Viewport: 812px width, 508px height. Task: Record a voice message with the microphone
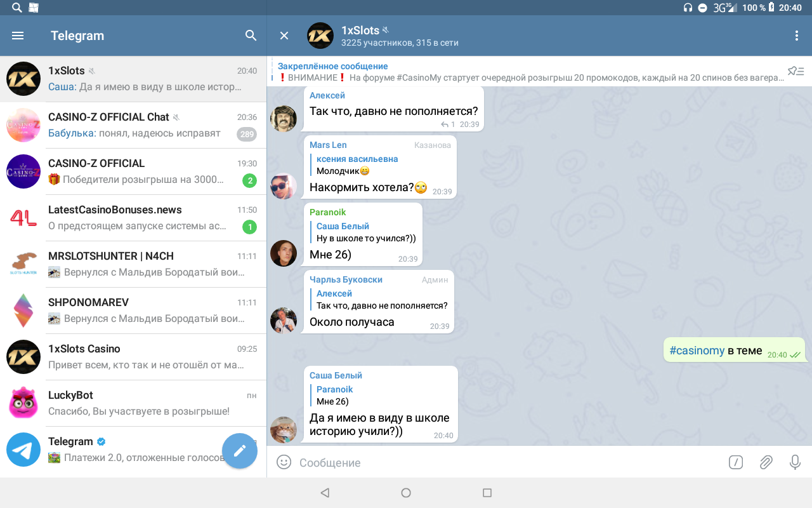pos(795,462)
